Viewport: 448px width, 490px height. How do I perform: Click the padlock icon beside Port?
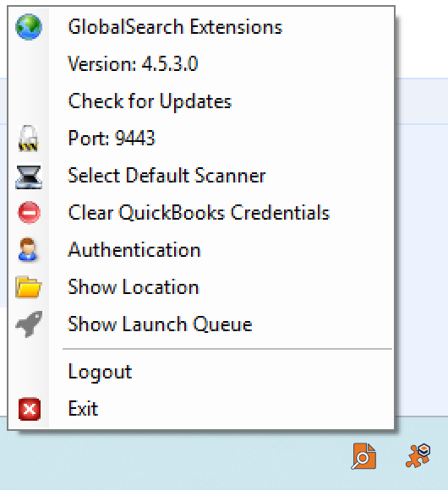pos(29,139)
